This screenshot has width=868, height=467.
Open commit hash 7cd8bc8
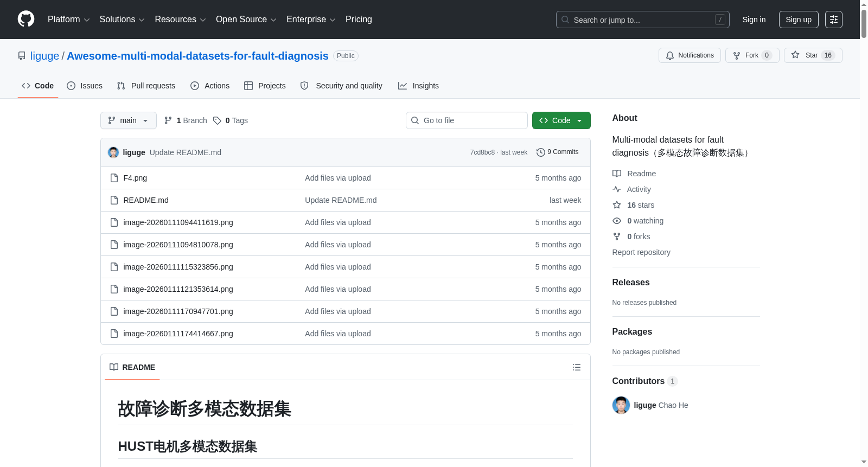(x=482, y=152)
